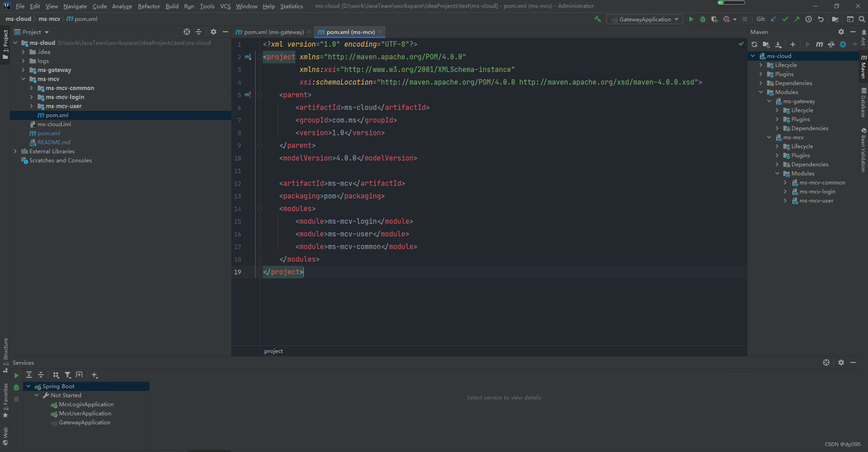
Task: Collapse Spring Boot node in Services
Action: (28, 386)
